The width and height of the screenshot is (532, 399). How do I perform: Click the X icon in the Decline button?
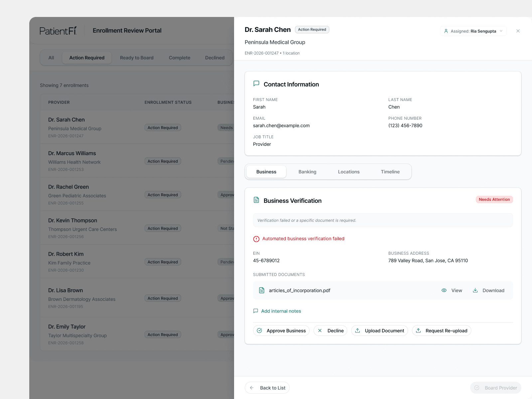(x=320, y=331)
